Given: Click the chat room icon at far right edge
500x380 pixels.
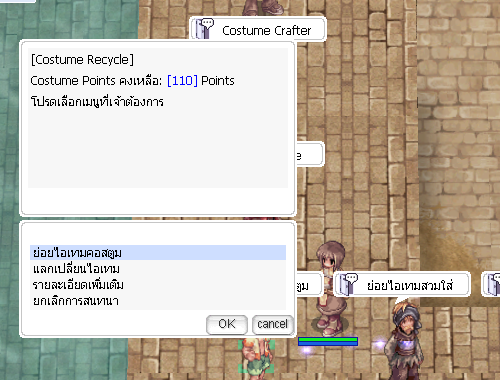Looking at the screenshot, I should 493,284.
